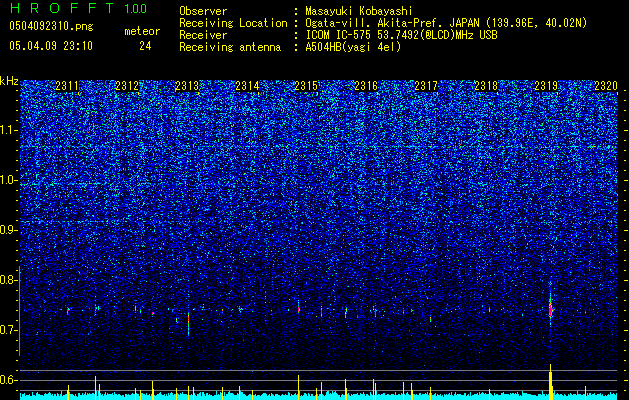Image resolution: width=629 pixels, height=400 pixels.
Task: Click the 2311 time marker
Action: click(67, 86)
